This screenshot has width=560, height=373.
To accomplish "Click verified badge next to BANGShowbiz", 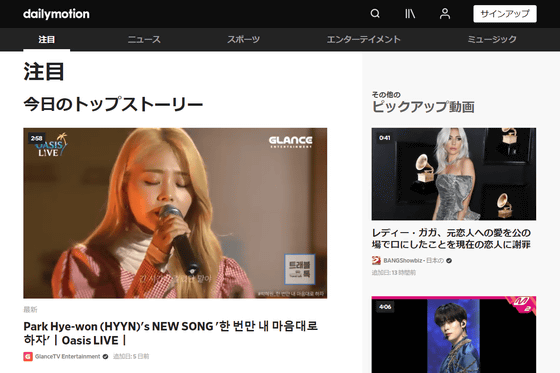I will [449, 260].
